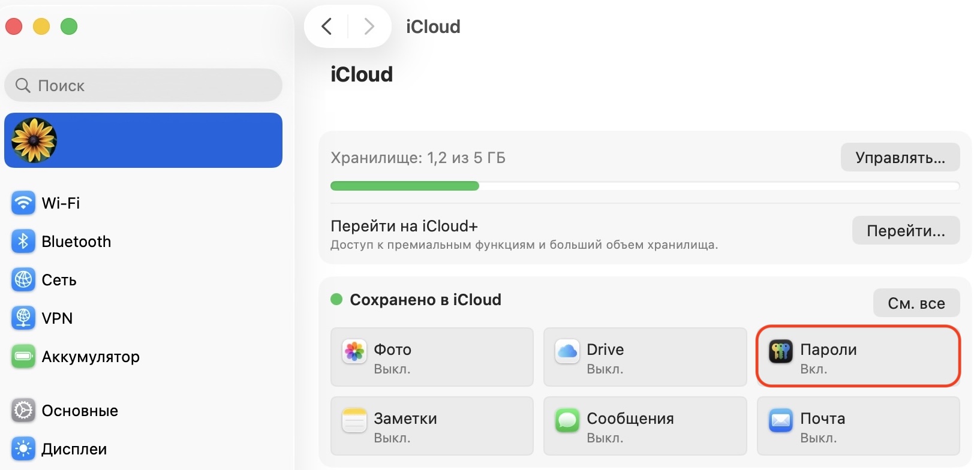The image size is (980, 470).
Task: Click Хранилище: 1,2 из 5 ГБ text
Action: [418, 158]
